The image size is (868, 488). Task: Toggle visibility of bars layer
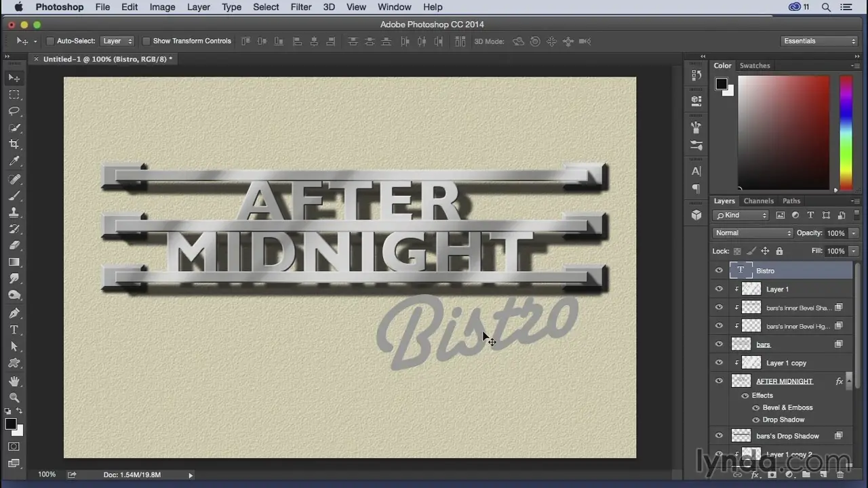[719, 344]
